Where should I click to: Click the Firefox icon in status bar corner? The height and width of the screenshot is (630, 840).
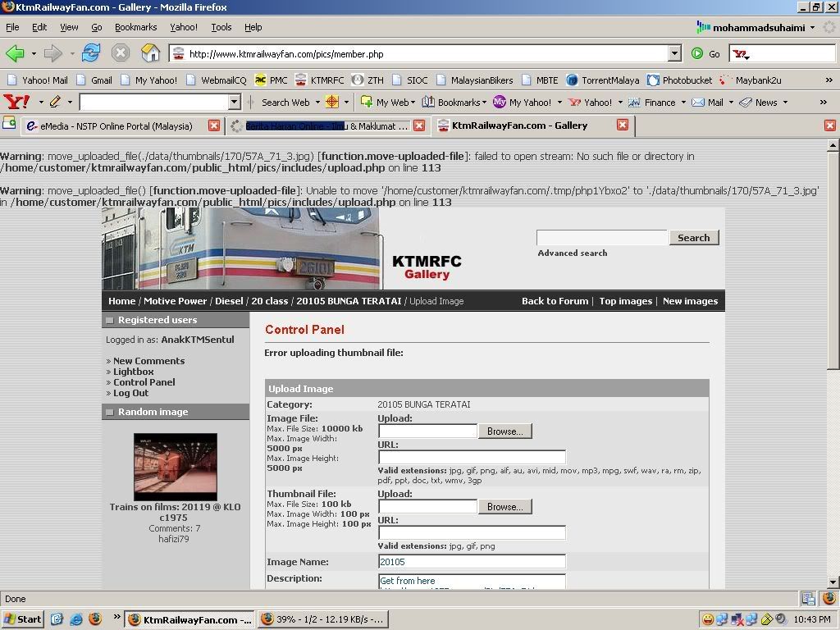(829, 598)
